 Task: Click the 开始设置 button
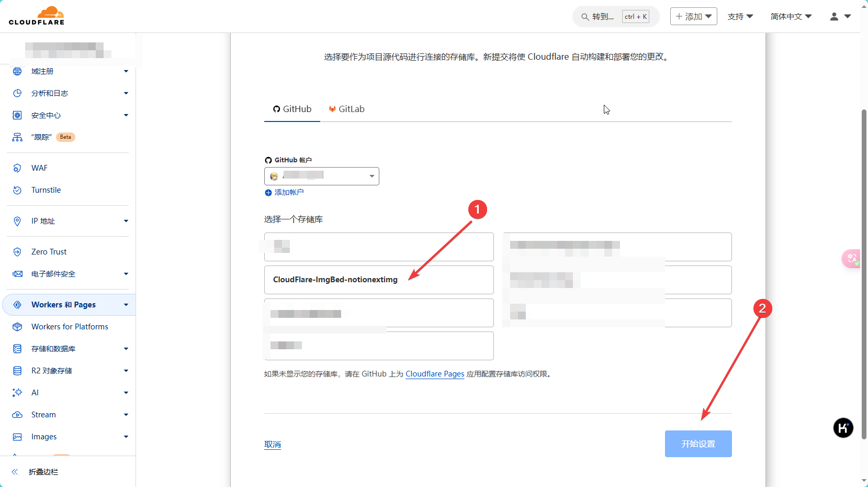pyautogui.click(x=698, y=444)
